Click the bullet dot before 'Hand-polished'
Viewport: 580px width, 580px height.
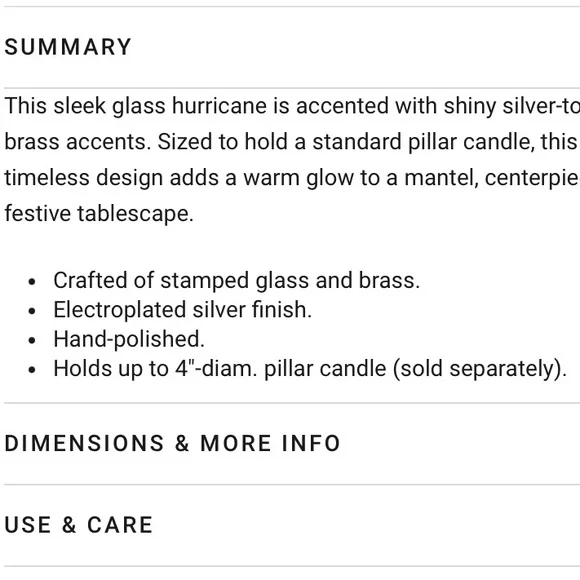tap(32, 340)
